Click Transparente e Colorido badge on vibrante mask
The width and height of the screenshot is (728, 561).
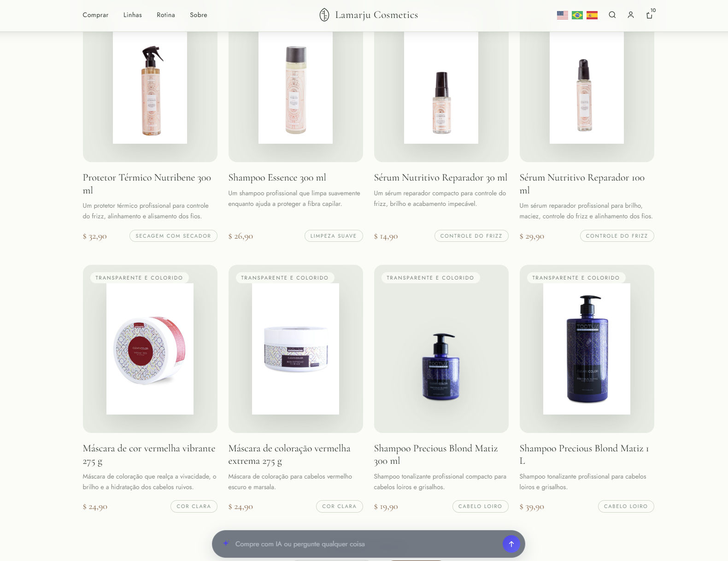click(139, 278)
